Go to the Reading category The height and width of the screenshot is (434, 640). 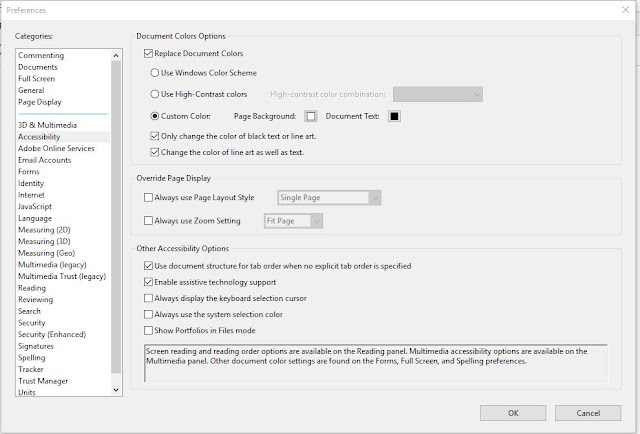click(32, 288)
